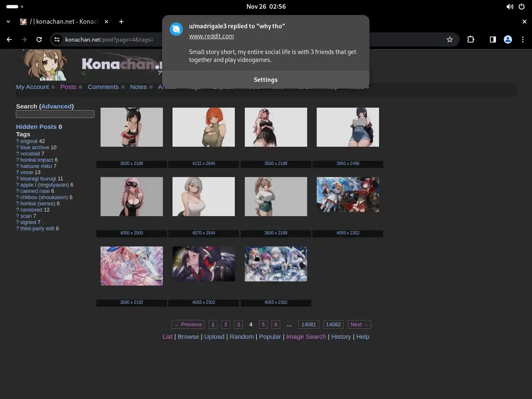
Task: Open a new browser tab
Action: (x=121, y=22)
